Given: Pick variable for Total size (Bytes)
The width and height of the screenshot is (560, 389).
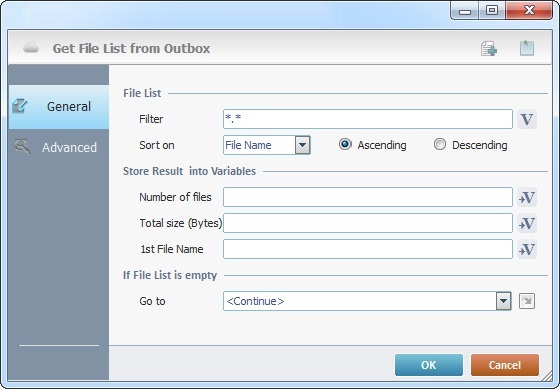Looking at the screenshot, I should click(527, 223).
